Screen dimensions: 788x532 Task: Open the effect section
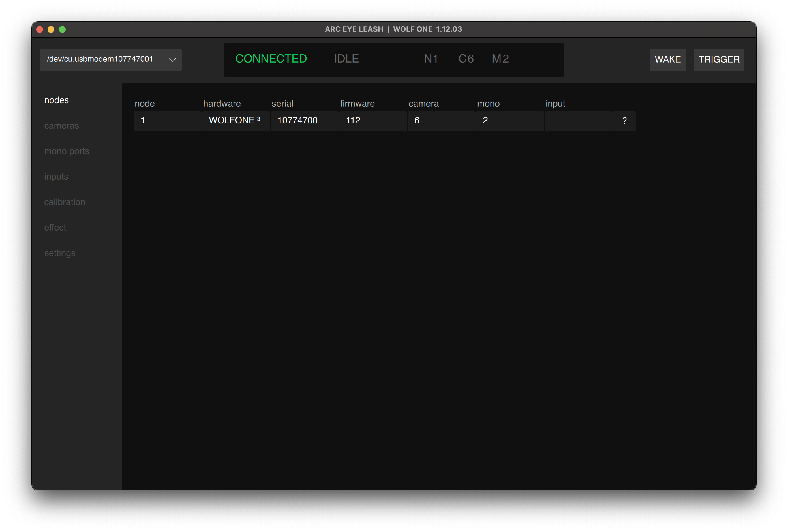coord(55,228)
